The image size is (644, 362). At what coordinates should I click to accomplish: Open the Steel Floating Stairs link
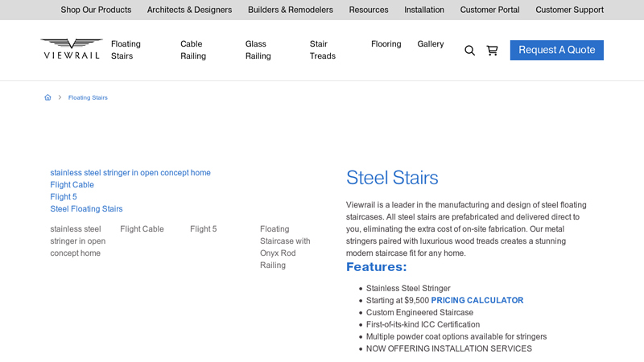click(86, 209)
